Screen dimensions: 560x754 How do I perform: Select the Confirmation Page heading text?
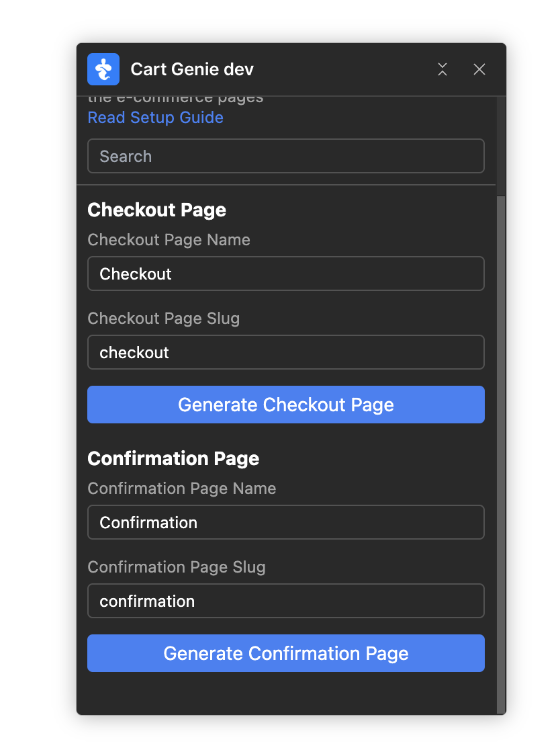173,459
